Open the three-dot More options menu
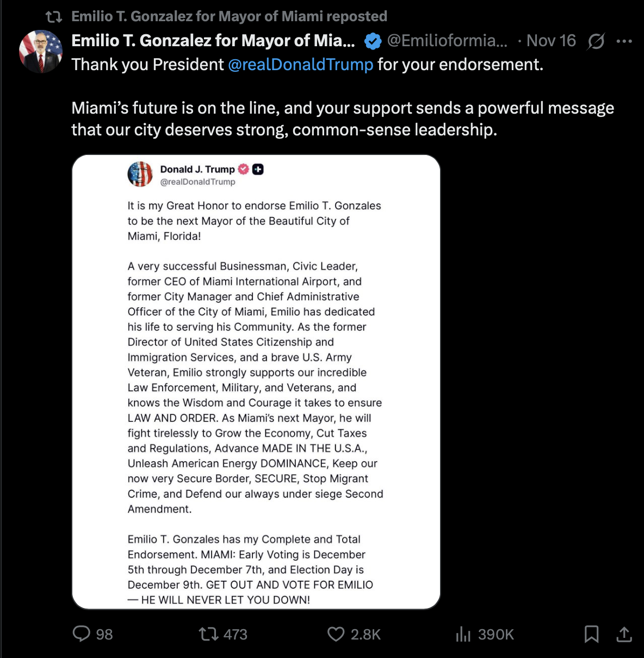 624,41
